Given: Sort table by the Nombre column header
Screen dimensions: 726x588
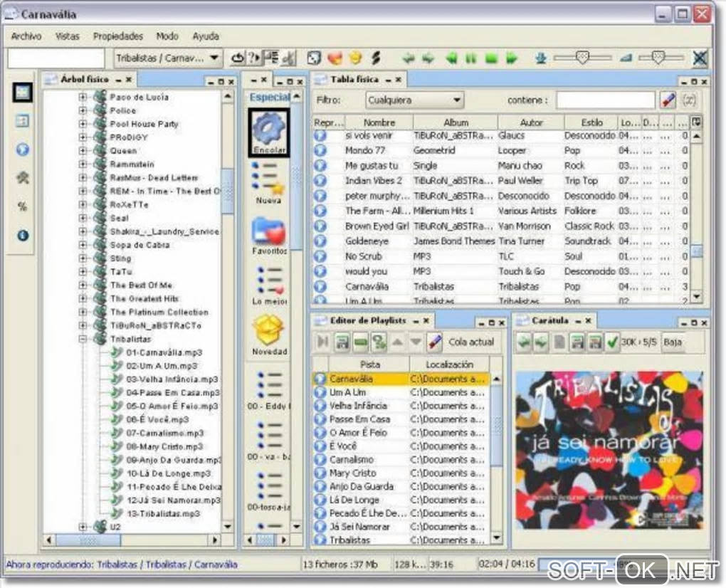Looking at the screenshot, I should pos(379,122).
